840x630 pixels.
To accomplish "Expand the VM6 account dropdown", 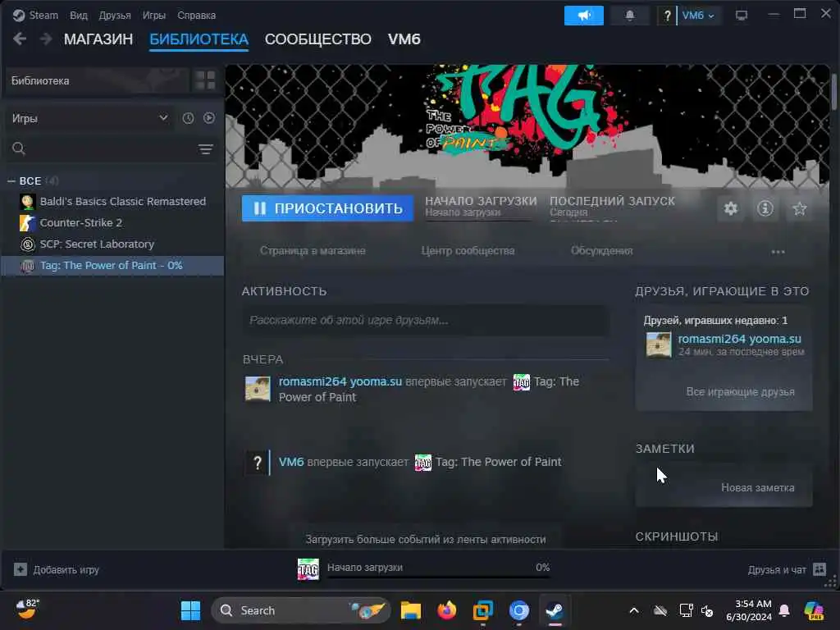I will 699,15.
